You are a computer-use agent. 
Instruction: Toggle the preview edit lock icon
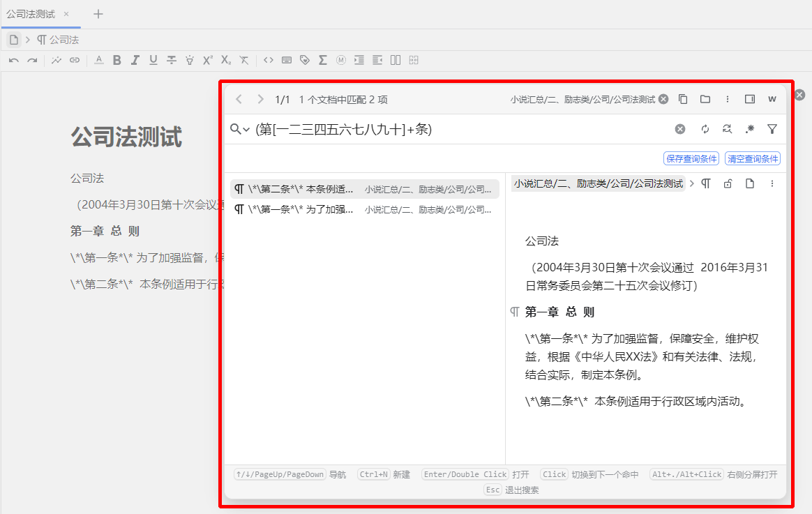point(728,184)
